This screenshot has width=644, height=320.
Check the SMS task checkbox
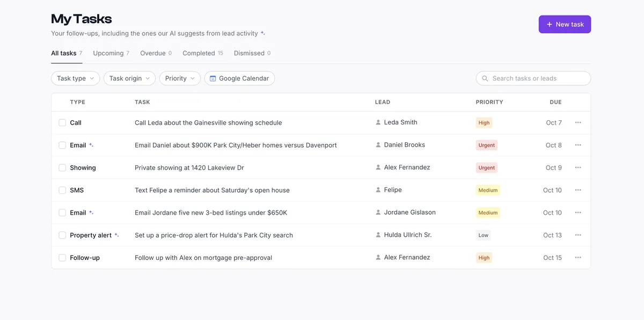[62, 190]
